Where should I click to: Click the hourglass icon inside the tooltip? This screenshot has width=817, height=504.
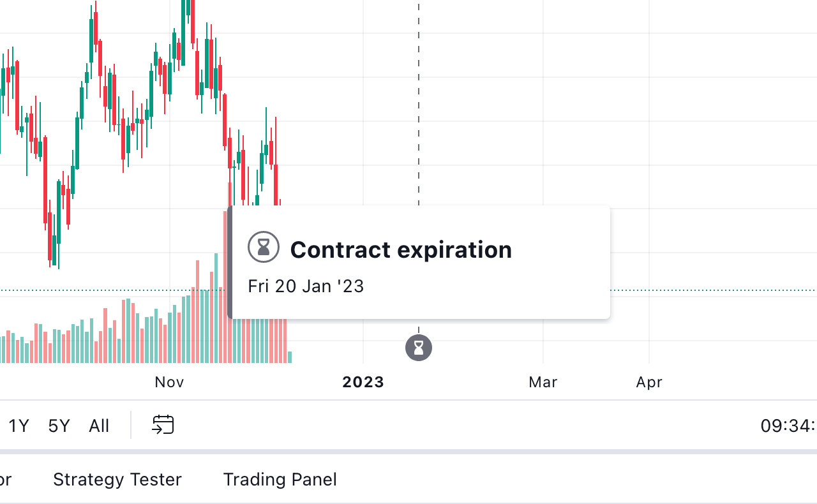tap(264, 247)
